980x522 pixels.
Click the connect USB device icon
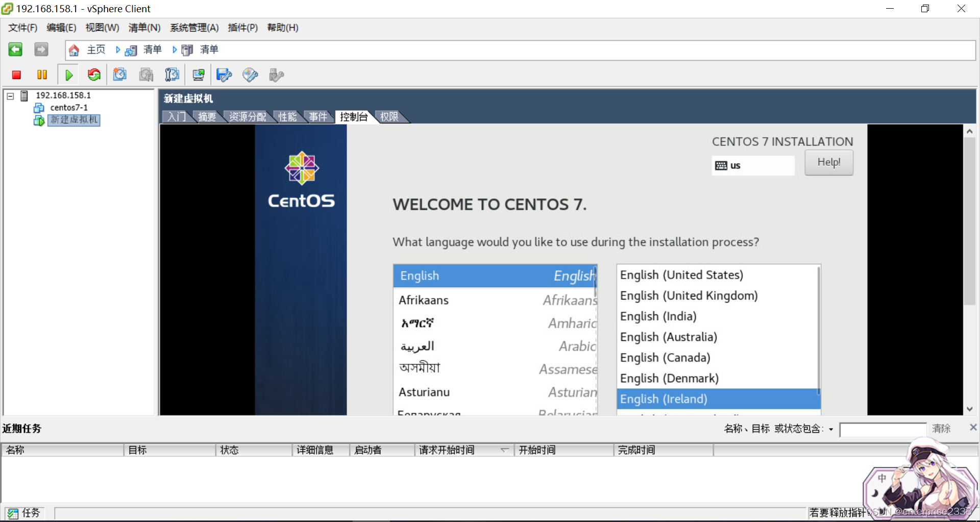pos(276,75)
